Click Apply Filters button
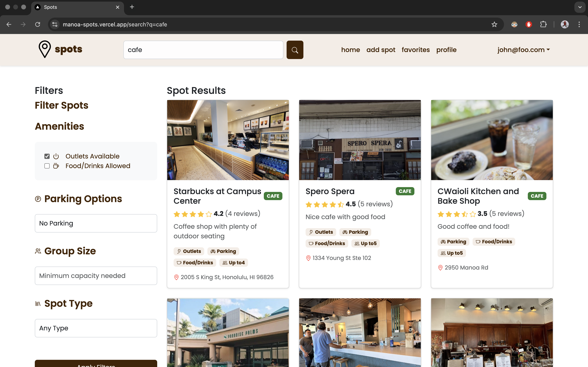Screen dimensions: 588x367 pyautogui.click(x=96, y=363)
